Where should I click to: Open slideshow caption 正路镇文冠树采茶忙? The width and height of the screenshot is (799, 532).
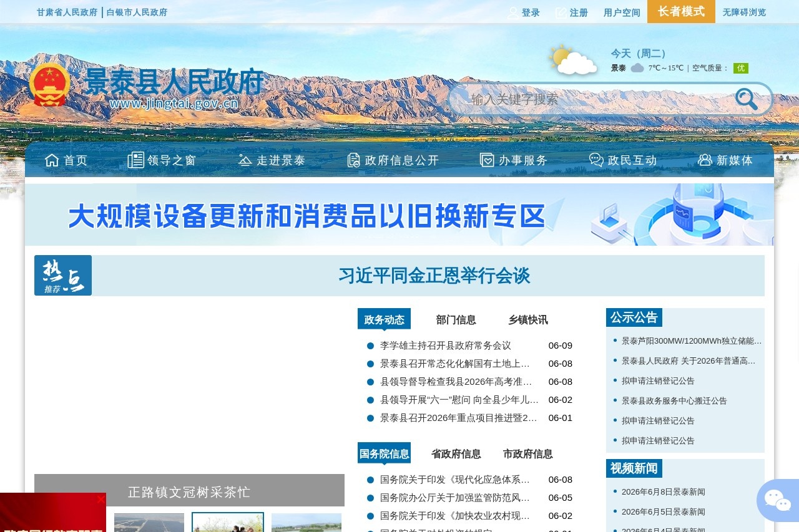(x=189, y=491)
